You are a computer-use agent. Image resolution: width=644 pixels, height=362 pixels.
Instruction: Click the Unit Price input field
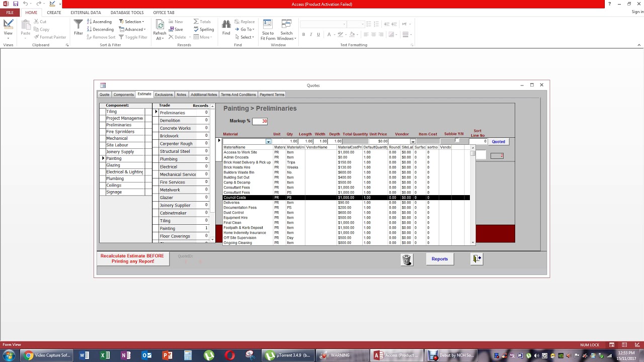click(378, 142)
